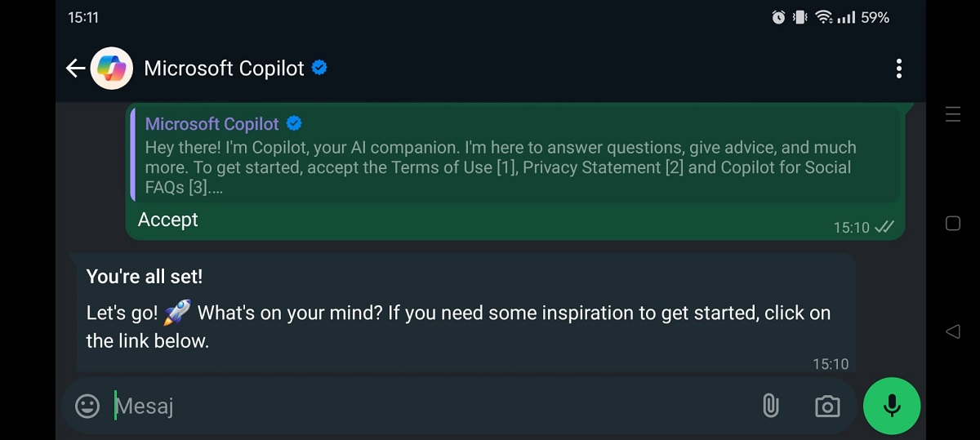
Task: Tap the blue verified badge in header
Action: click(320, 68)
